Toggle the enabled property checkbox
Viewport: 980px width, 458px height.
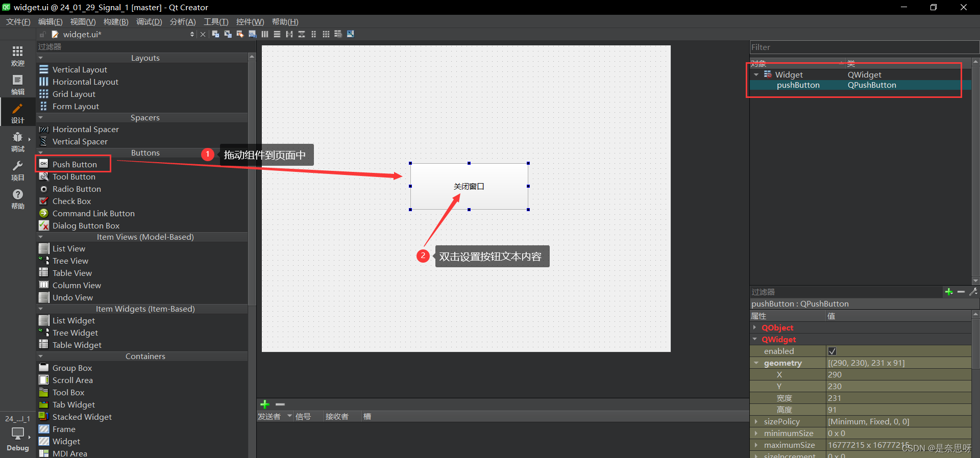832,351
